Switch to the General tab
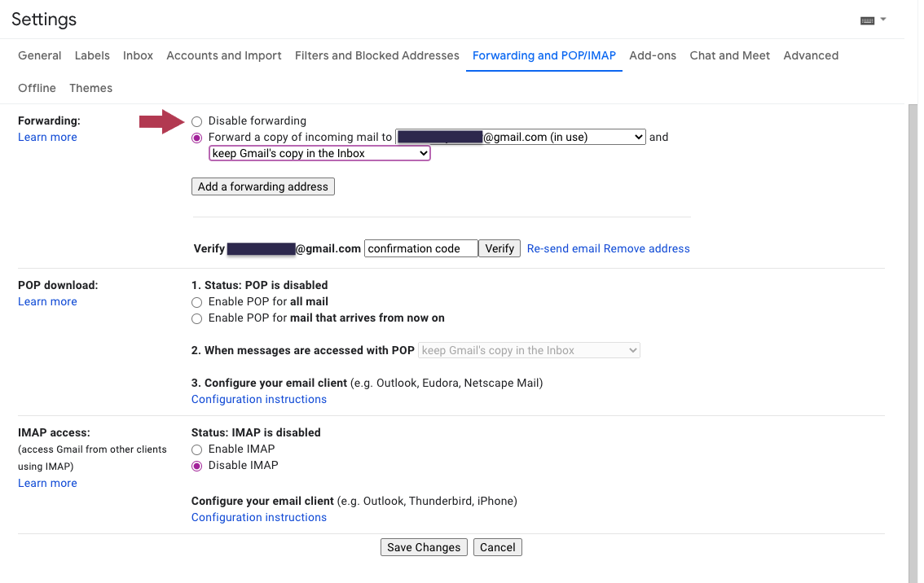This screenshot has height=583, width=924. pyautogui.click(x=39, y=55)
